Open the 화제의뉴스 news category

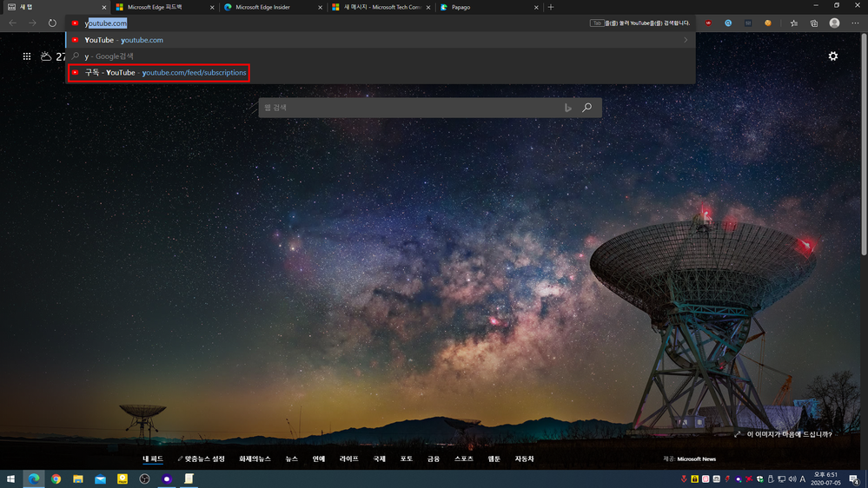coord(255,458)
